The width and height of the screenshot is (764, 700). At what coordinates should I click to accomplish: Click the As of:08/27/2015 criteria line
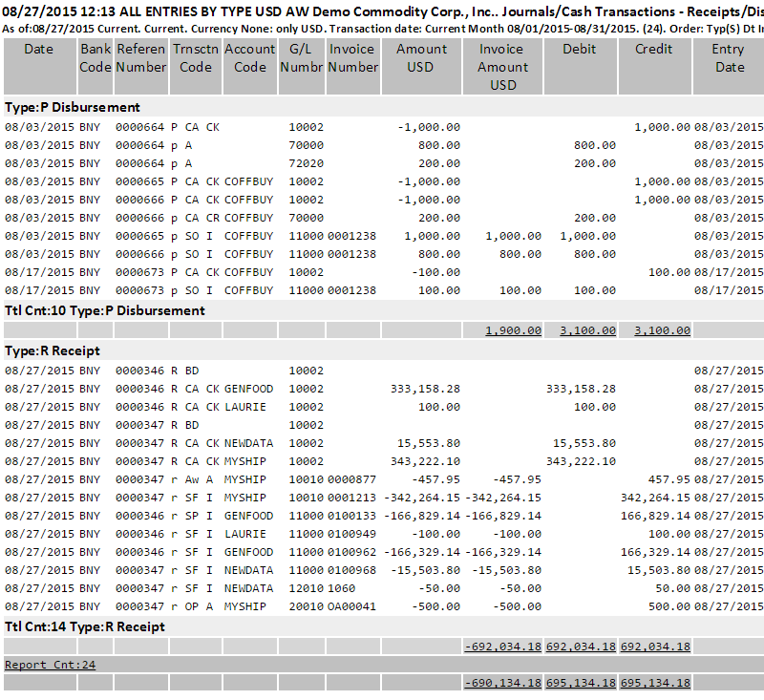pos(382,29)
